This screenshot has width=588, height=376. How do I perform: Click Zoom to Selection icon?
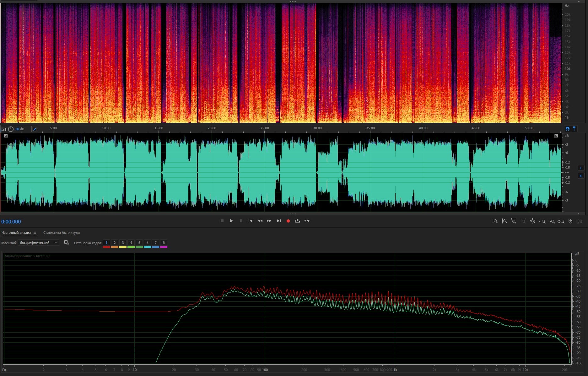pyautogui.click(x=561, y=221)
